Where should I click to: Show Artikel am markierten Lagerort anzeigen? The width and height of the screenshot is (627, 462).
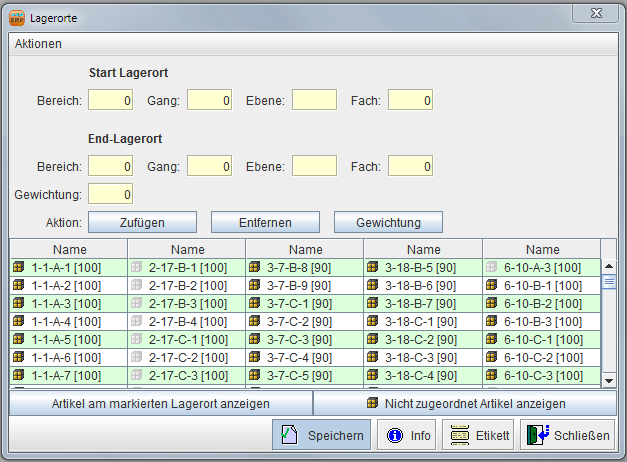tap(160, 404)
